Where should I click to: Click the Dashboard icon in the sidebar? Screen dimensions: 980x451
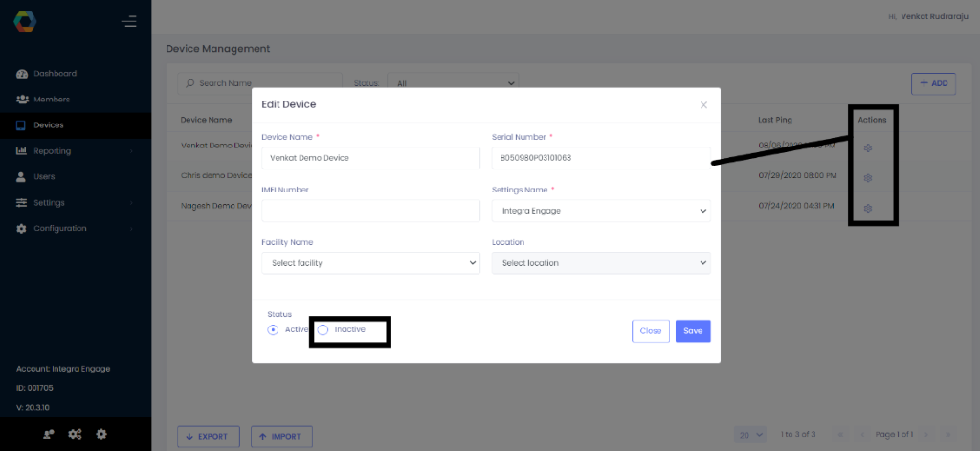coord(22,74)
